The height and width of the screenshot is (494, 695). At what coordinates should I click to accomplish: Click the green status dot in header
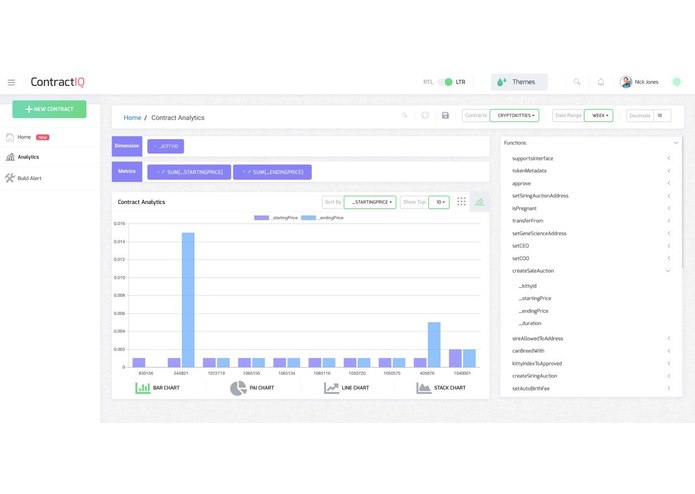[x=676, y=82]
